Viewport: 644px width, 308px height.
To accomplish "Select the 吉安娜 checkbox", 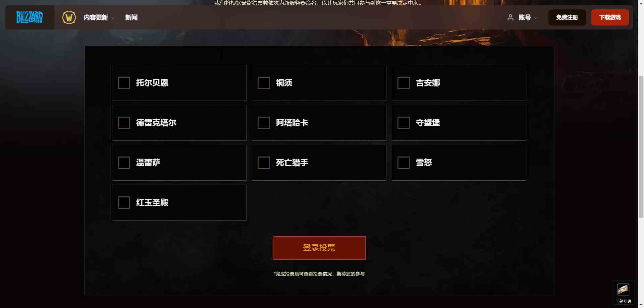I will (404, 83).
